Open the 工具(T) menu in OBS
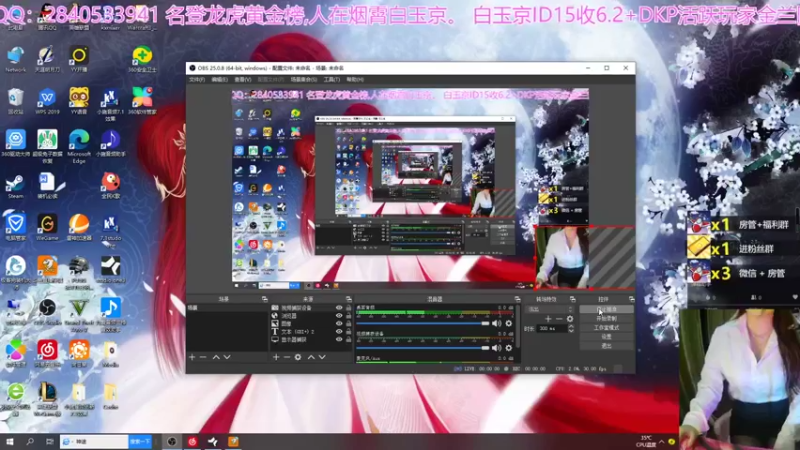800x450 pixels. tap(332, 80)
